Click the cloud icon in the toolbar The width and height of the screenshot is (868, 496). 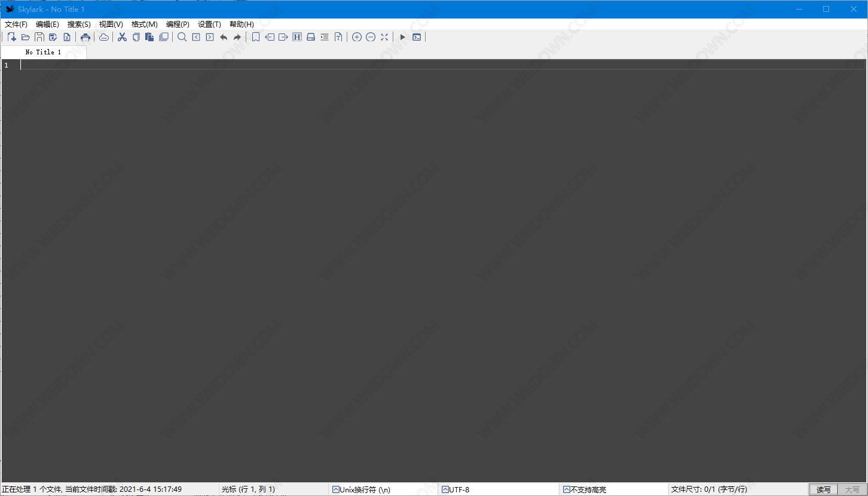pyautogui.click(x=104, y=37)
